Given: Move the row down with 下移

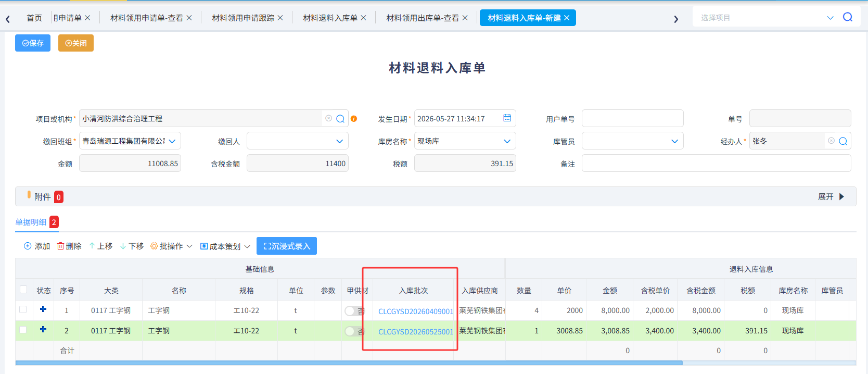Looking at the screenshot, I should tap(132, 246).
